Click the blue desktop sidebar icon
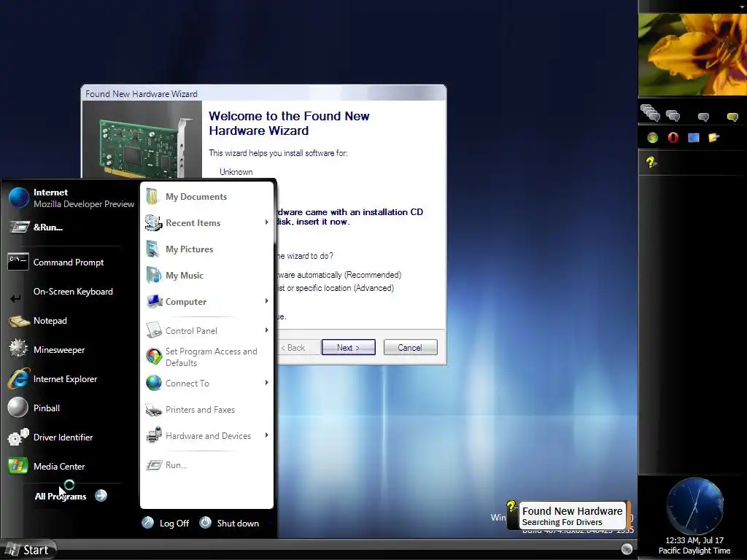The height and width of the screenshot is (560, 747). pyautogui.click(x=693, y=138)
